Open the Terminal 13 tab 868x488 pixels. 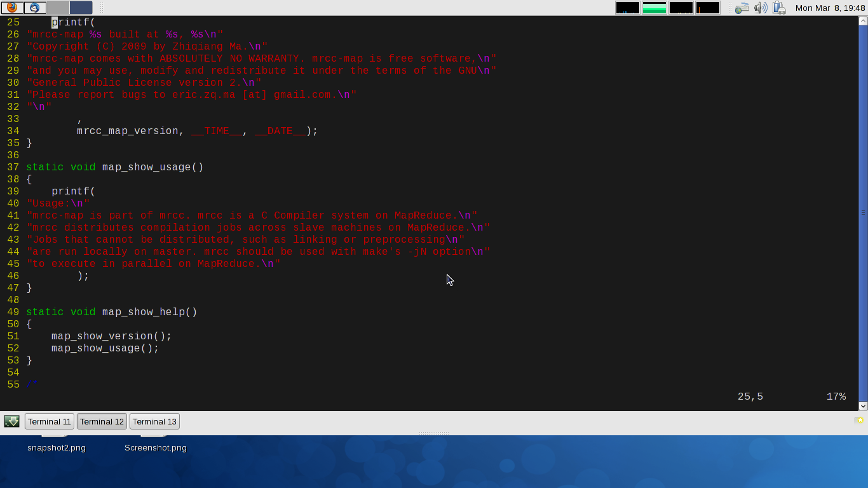(x=154, y=421)
